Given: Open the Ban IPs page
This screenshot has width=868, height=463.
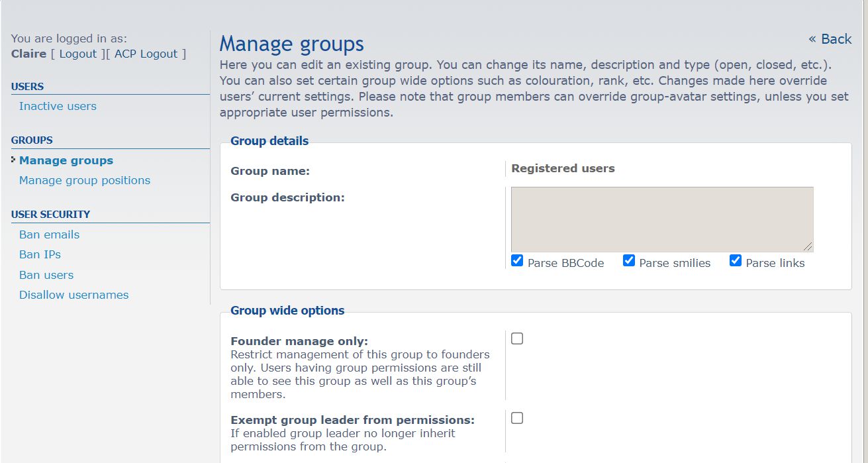Looking at the screenshot, I should tap(40, 254).
